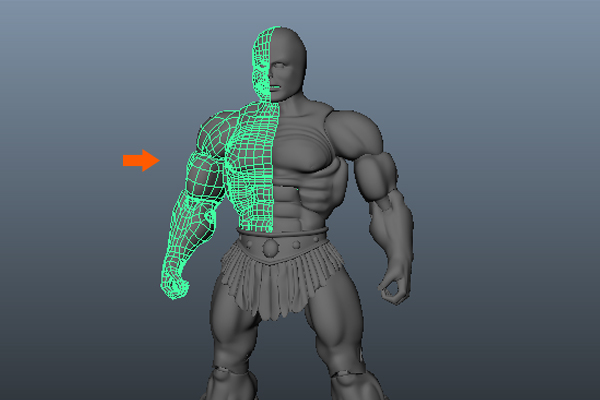Click the pleated skirt on the model
Screen dimensions: 600x400
pyautogui.click(x=282, y=281)
